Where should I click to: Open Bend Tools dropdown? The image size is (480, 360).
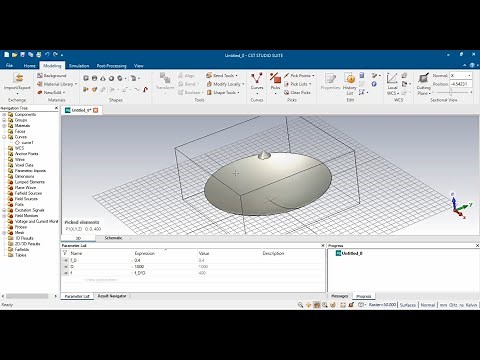pyautogui.click(x=222, y=75)
